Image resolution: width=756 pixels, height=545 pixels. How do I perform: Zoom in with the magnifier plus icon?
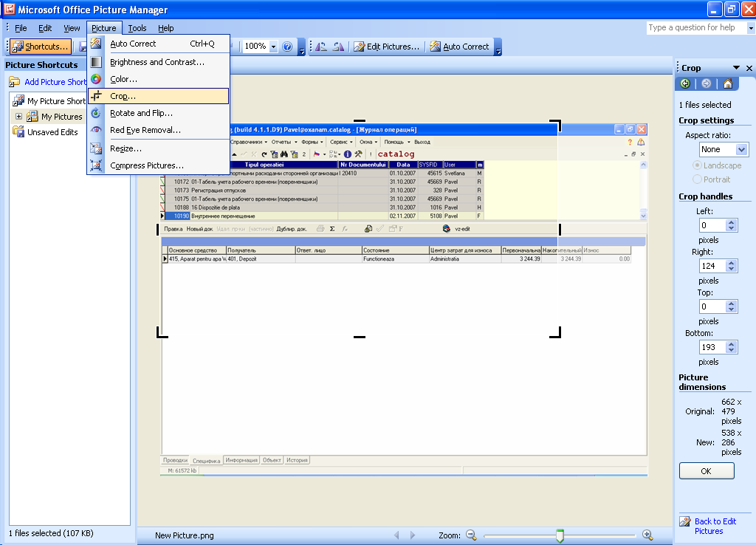coord(647,535)
